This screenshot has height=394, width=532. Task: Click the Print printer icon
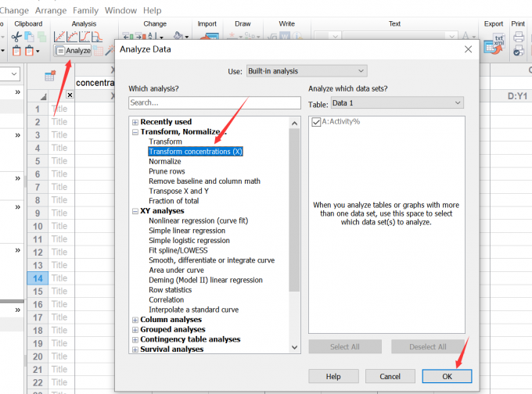(518, 37)
